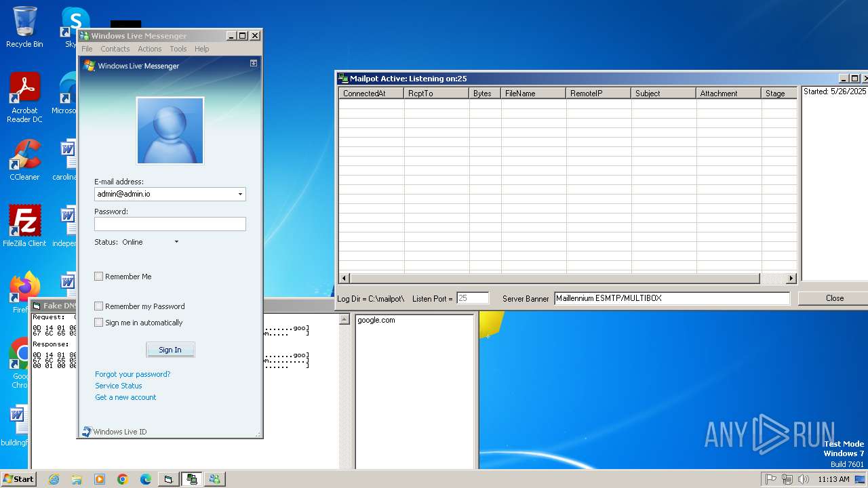Sort by Attachment column header
This screenshot has height=488, width=868.
point(729,94)
